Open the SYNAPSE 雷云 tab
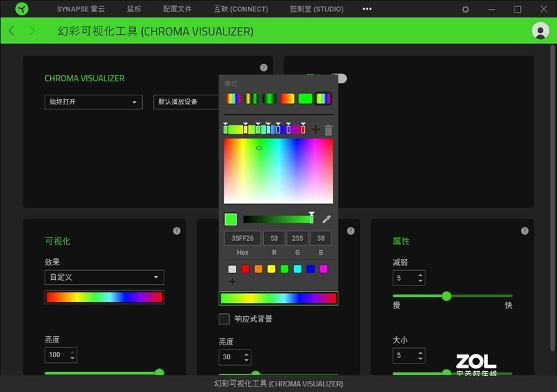Viewport: 557px width, 392px height. pos(81,9)
